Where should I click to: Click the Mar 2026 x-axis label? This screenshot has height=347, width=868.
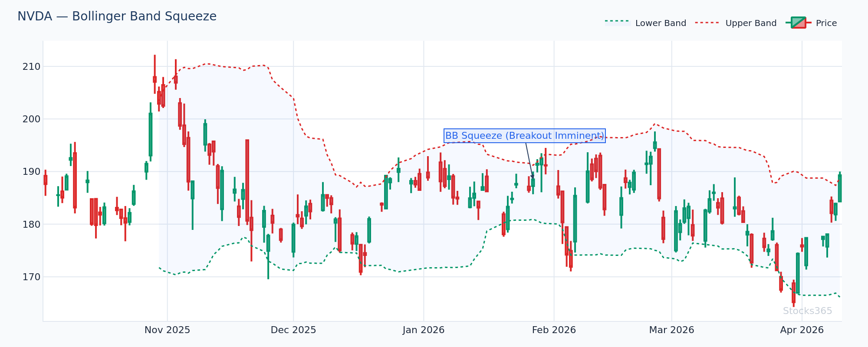671,330
